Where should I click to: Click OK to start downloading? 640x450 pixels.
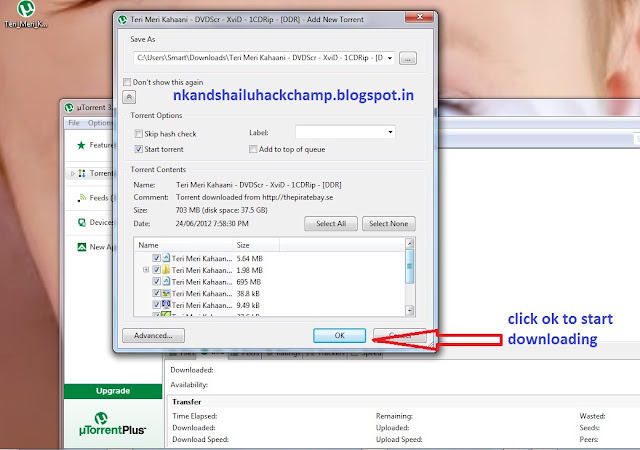[x=340, y=336]
